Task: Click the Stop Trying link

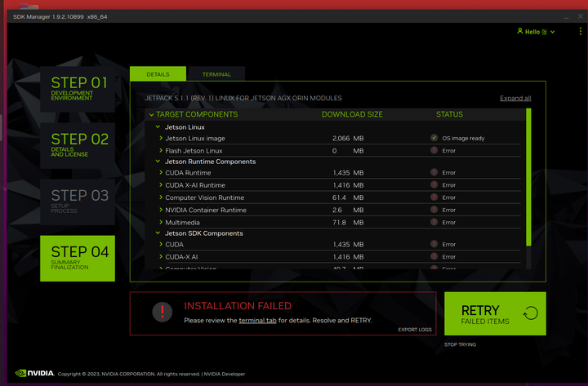Action: pyautogui.click(x=460, y=344)
